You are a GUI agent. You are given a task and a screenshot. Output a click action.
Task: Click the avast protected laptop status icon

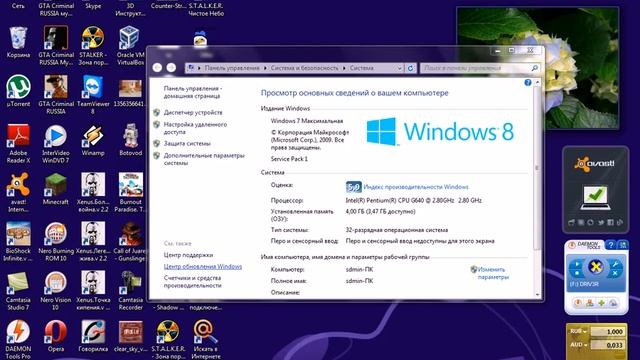click(x=596, y=198)
